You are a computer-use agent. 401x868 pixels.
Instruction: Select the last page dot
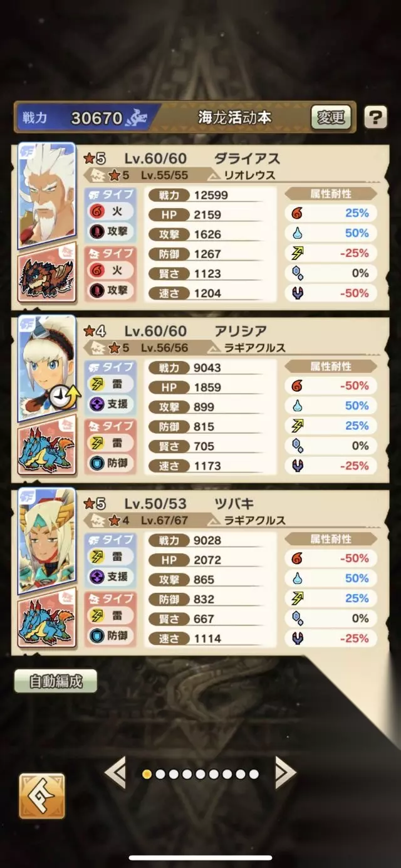pos(254,775)
